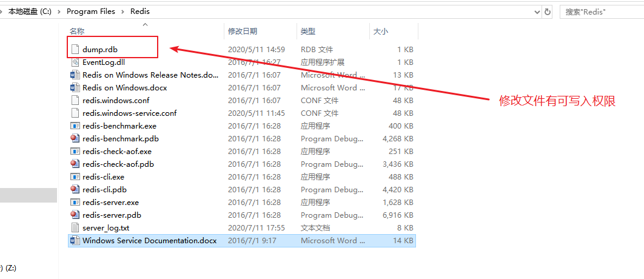Sort files by 名称 column
Image resolution: width=644 pixels, height=279 pixels.
77,32
